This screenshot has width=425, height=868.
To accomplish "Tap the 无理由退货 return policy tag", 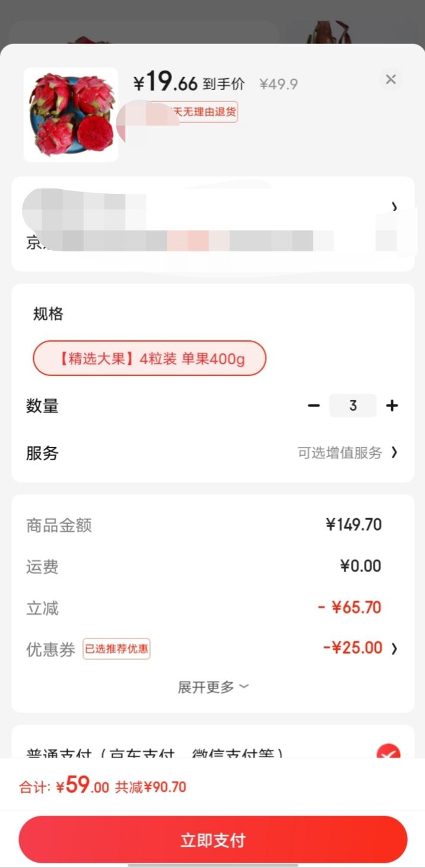I will tap(195, 111).
